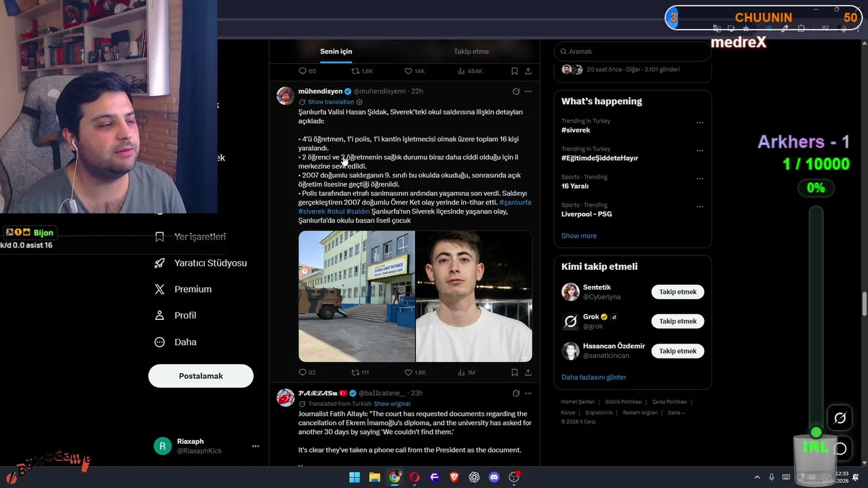Follow Hasancan Özdemir with Takip etmek
Viewport: 868px width, 488px height.
point(678,351)
